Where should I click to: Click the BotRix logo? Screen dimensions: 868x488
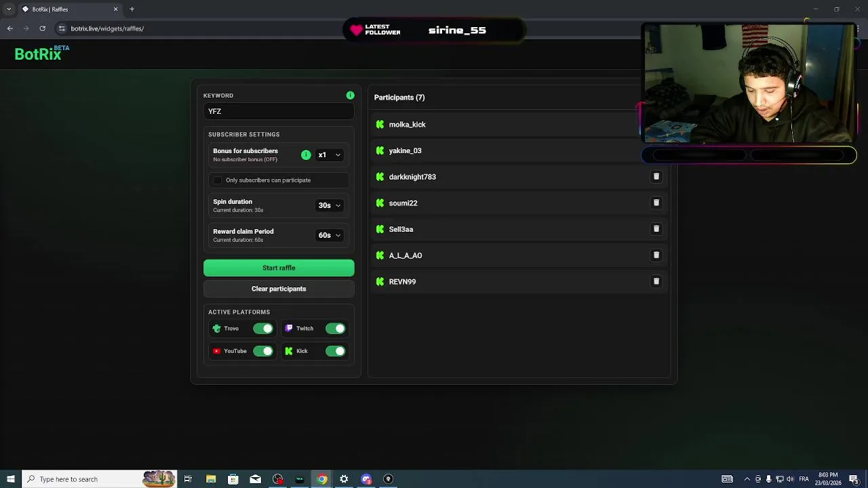[x=42, y=54]
